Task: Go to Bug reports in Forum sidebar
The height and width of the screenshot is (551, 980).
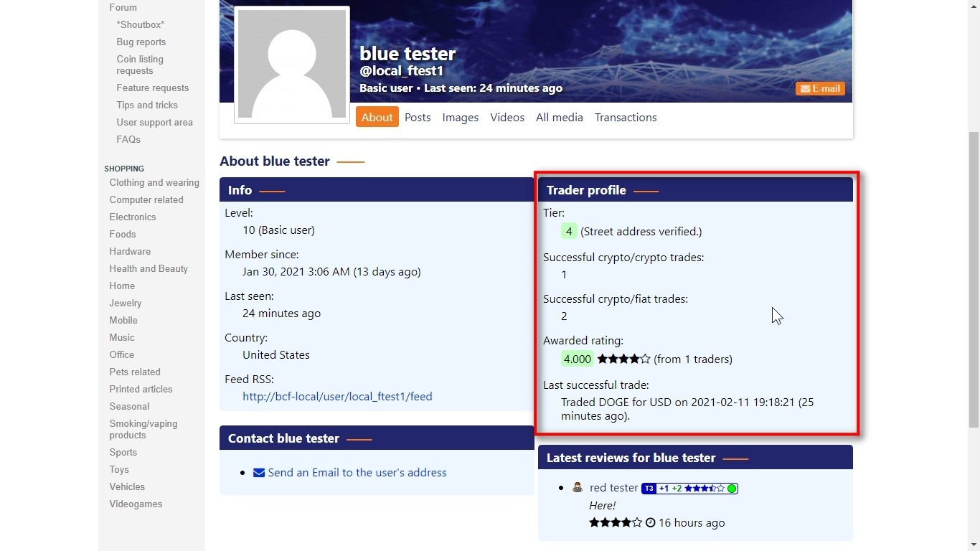Action: click(x=141, y=42)
